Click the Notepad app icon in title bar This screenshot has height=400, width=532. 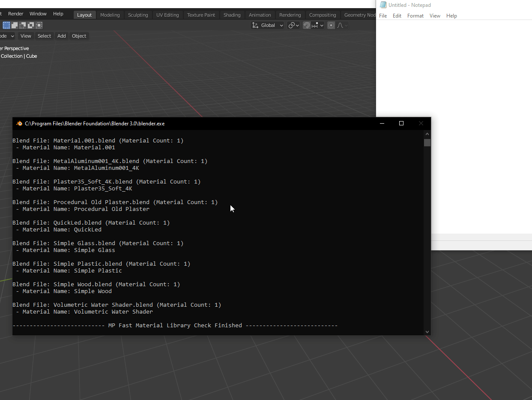383,5
